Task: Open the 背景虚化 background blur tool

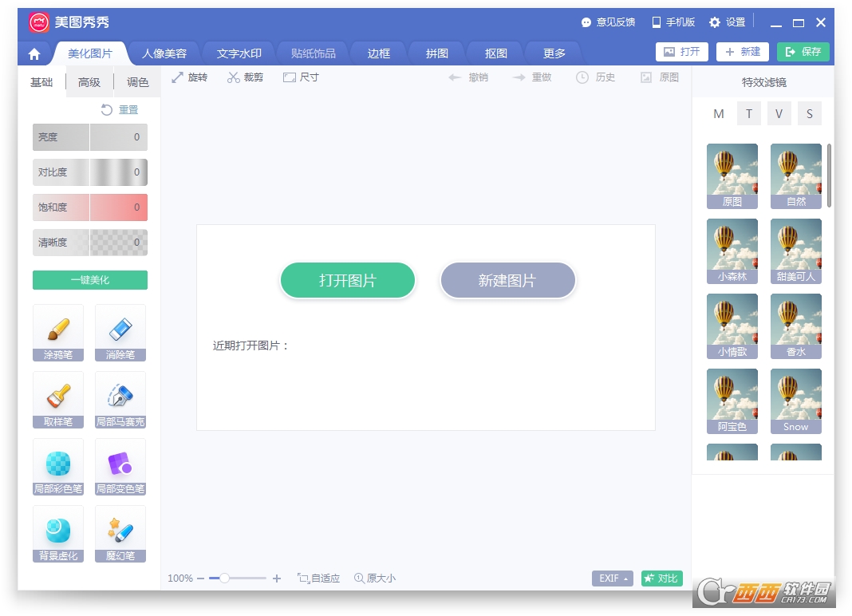Action: point(58,533)
